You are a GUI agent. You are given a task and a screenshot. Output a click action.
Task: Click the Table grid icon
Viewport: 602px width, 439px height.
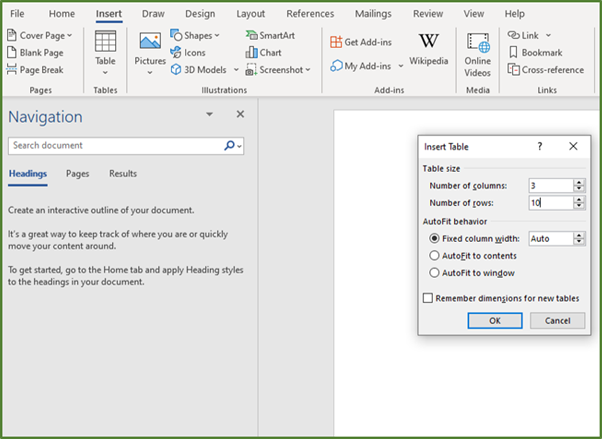pyautogui.click(x=105, y=41)
